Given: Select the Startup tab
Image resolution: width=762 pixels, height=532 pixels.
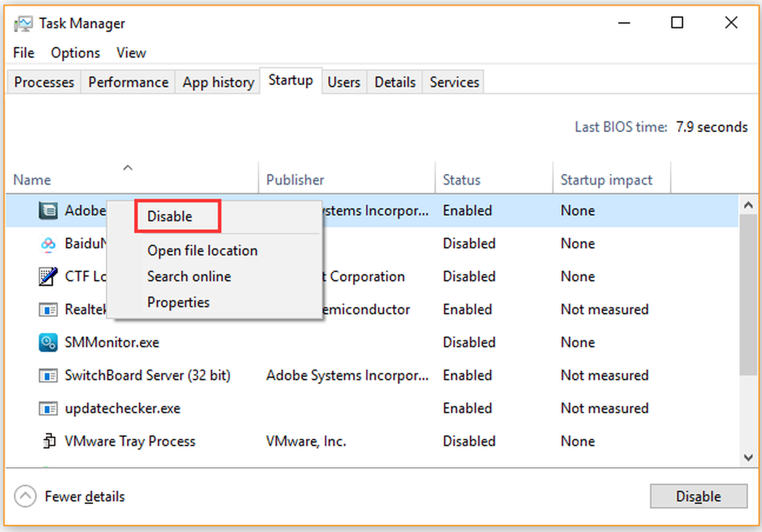Looking at the screenshot, I should (x=291, y=81).
